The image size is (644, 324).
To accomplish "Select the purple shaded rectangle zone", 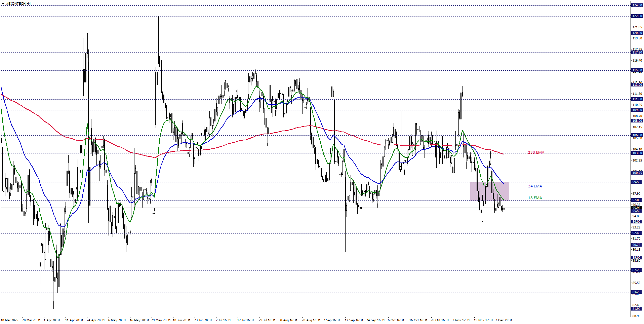I will click(489, 191).
